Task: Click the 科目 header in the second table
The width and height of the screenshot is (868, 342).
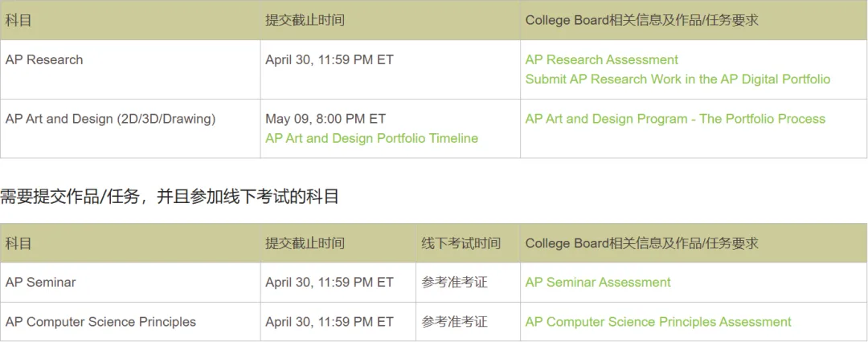Action: click(x=18, y=243)
